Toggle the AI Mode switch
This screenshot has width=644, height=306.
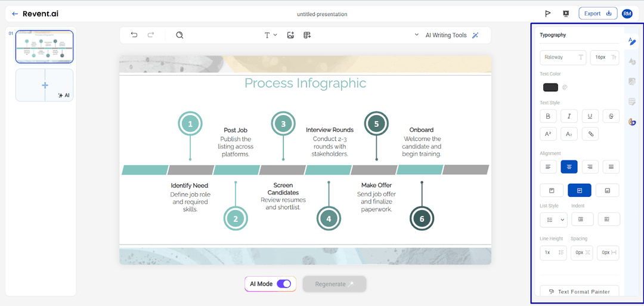(284, 284)
